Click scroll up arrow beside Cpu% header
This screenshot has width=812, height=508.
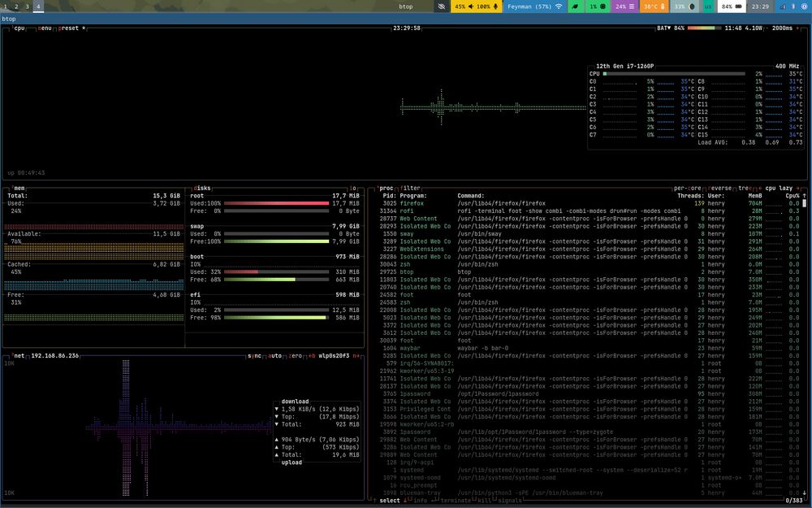(x=804, y=196)
